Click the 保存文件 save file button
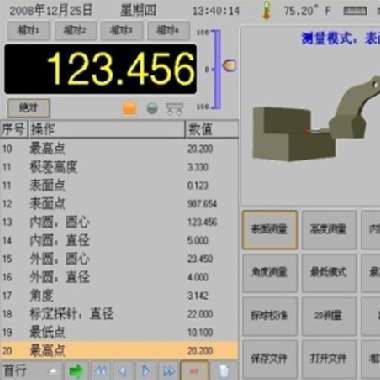380x380 pixels. [270, 359]
